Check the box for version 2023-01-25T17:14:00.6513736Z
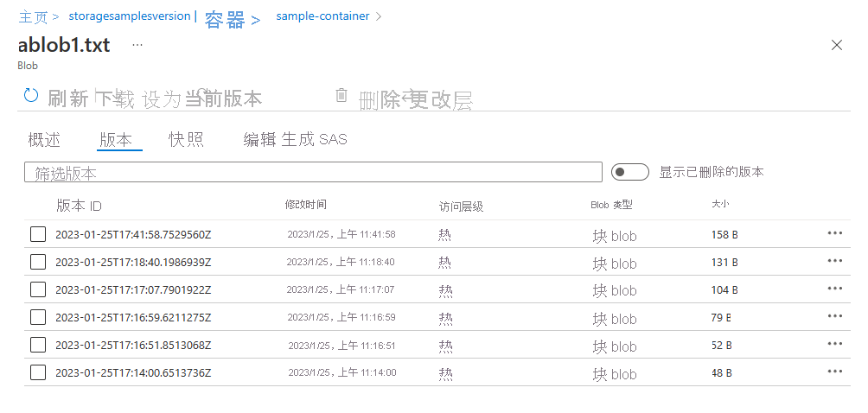The image size is (868, 413). click(x=38, y=372)
